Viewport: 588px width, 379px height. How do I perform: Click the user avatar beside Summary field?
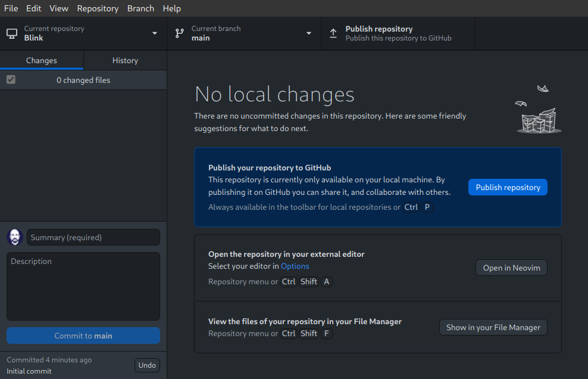pyautogui.click(x=15, y=237)
